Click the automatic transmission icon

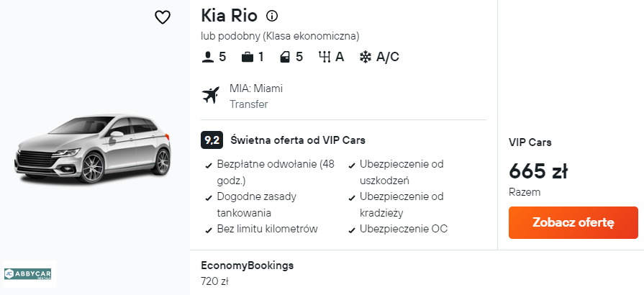[x=324, y=57]
